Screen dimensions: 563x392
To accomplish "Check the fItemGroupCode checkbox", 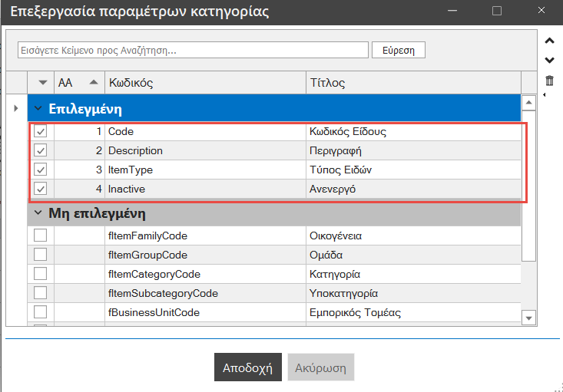I will coord(40,255).
